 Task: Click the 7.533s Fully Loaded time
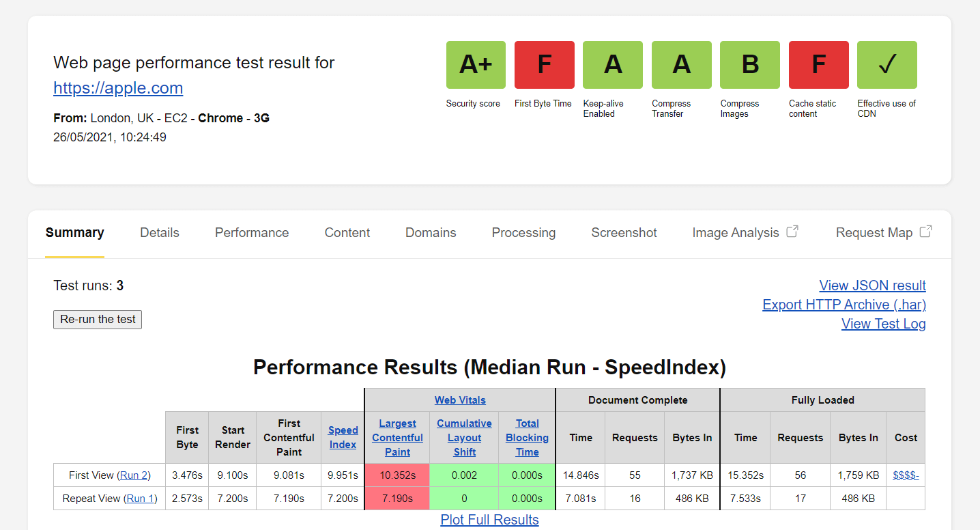(x=745, y=498)
